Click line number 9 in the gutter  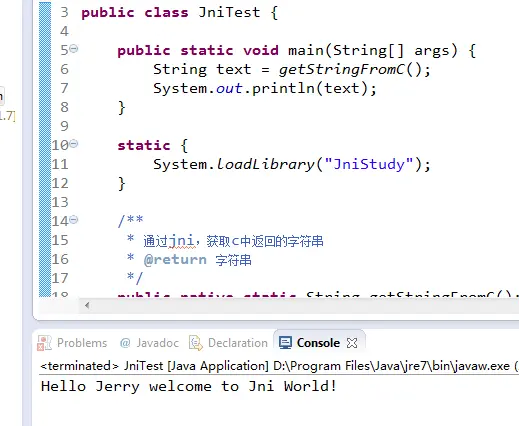pyautogui.click(x=64, y=126)
